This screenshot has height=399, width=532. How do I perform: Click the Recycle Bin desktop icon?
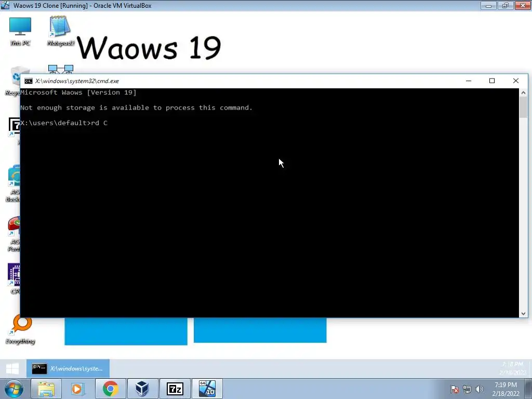point(14,81)
